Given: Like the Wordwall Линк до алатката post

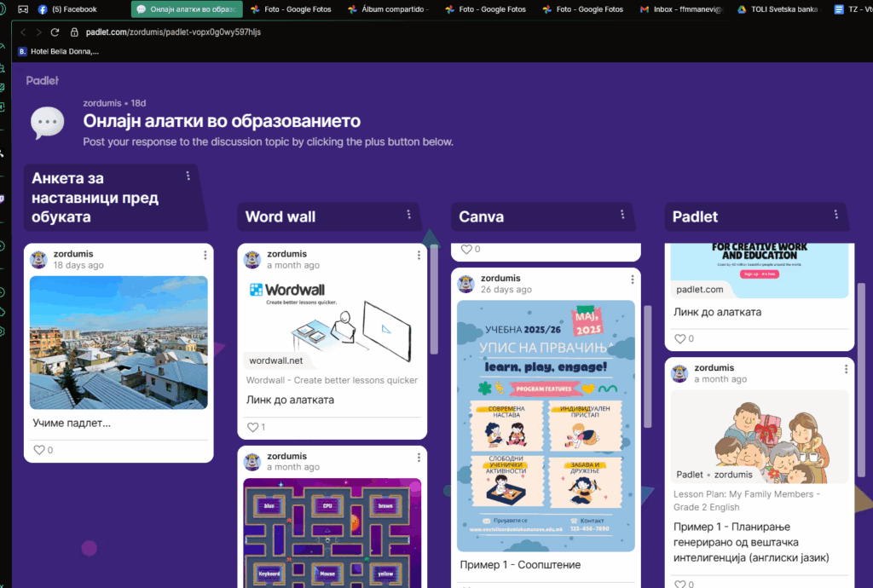Looking at the screenshot, I should pyautogui.click(x=252, y=427).
